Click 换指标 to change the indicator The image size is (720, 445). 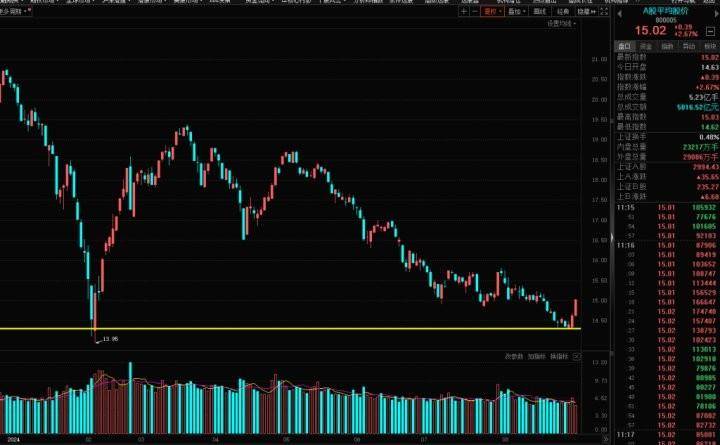coord(559,356)
